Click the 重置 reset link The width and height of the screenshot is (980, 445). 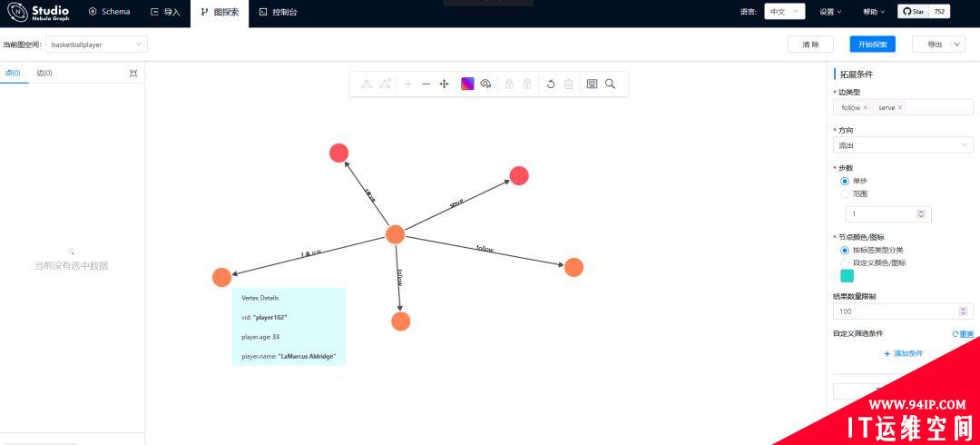[x=963, y=334]
